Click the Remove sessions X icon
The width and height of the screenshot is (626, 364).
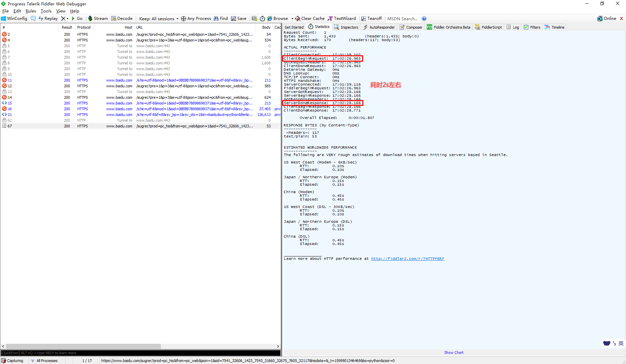pyautogui.click(x=63, y=19)
